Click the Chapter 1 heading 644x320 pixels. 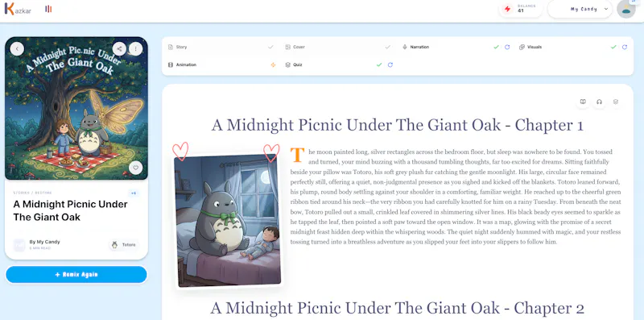397,125
